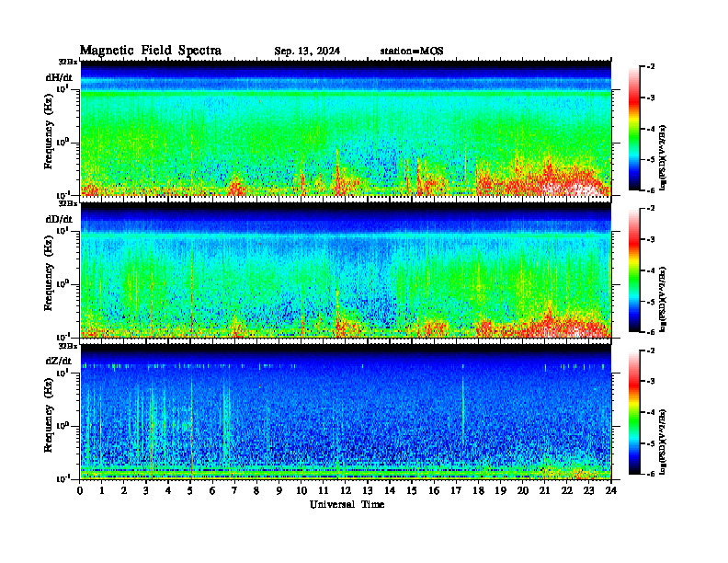Click the '-2' tick of dD/dt color bar

pyautogui.click(x=651, y=209)
